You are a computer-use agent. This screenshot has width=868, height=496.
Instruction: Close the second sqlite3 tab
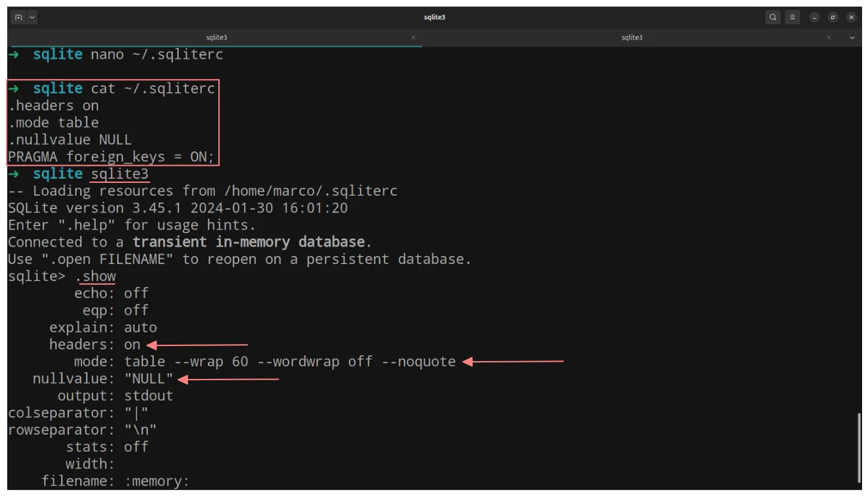pyautogui.click(x=829, y=37)
